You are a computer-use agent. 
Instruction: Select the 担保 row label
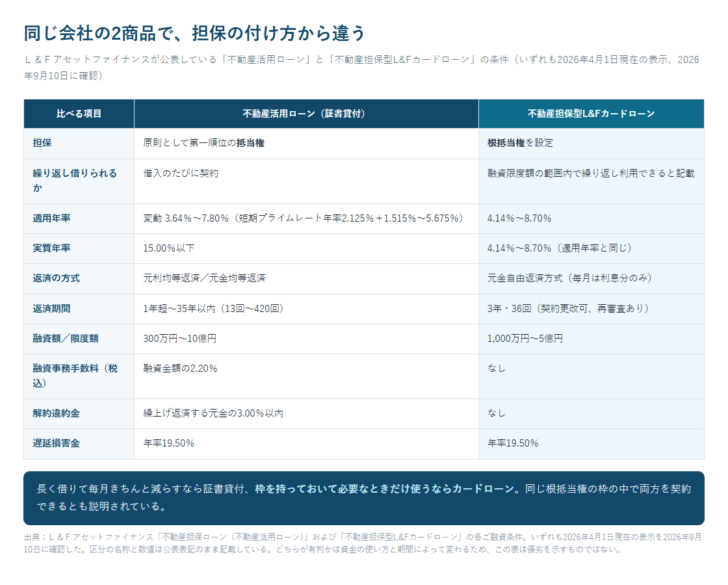pyautogui.click(x=79, y=143)
